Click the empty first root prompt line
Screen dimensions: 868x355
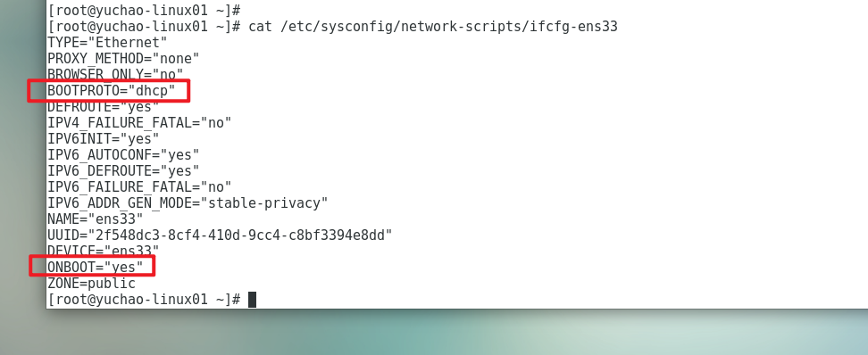pos(144,10)
